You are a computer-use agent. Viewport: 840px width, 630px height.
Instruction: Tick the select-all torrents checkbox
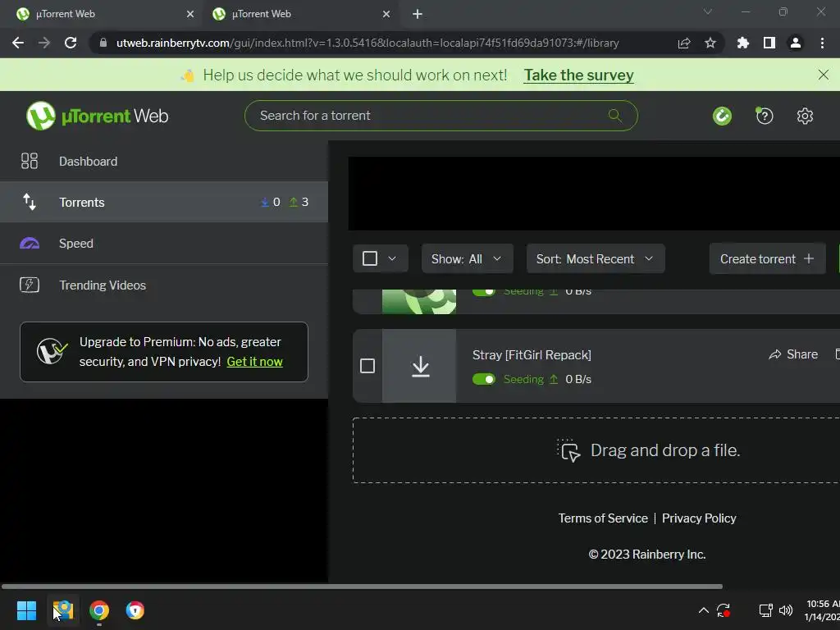[370, 258]
